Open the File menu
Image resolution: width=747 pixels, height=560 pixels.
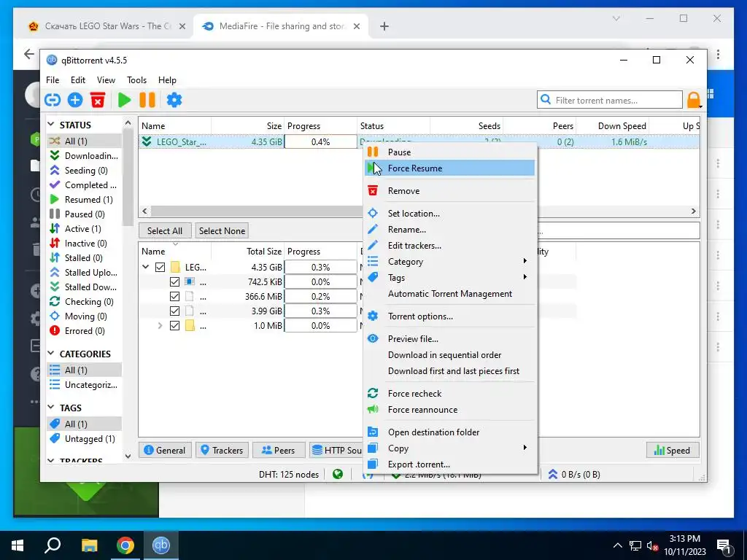point(53,80)
